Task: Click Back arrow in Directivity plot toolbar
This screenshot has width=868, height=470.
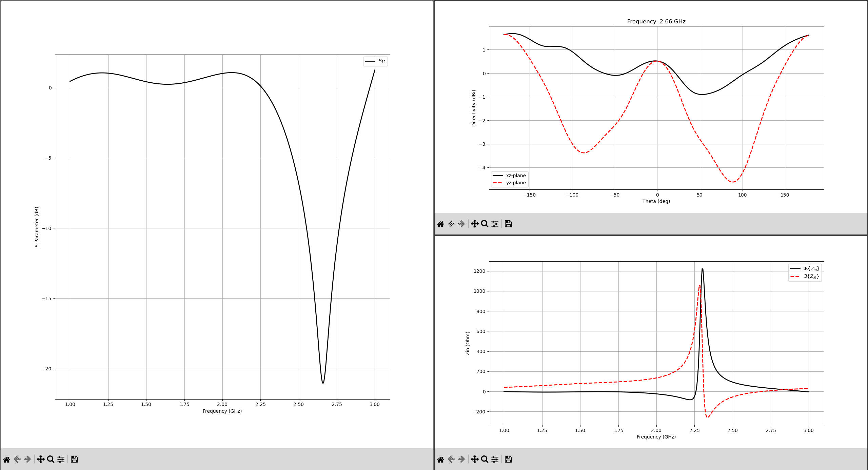Action: click(451, 224)
